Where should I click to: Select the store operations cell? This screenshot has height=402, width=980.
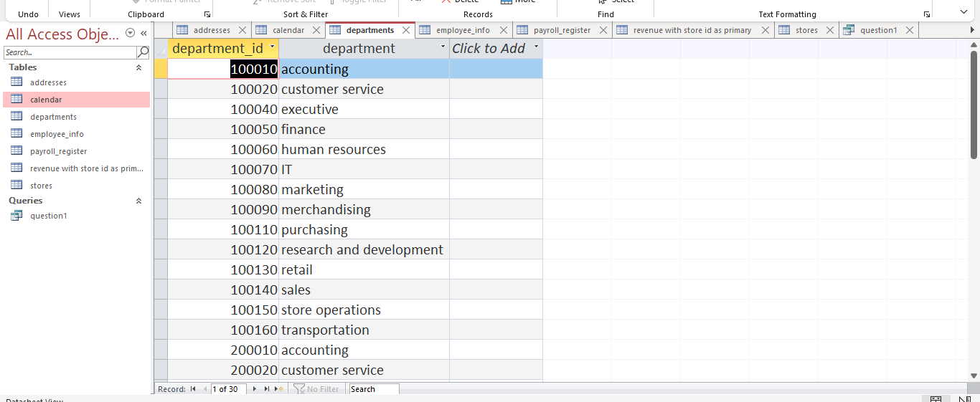click(364, 310)
